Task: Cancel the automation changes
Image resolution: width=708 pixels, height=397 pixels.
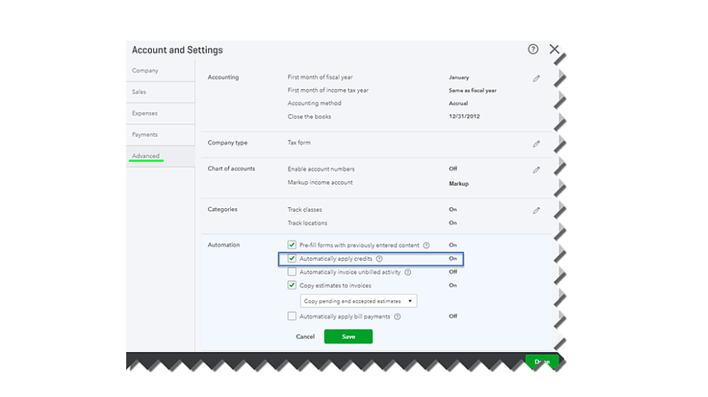Action: (305, 336)
